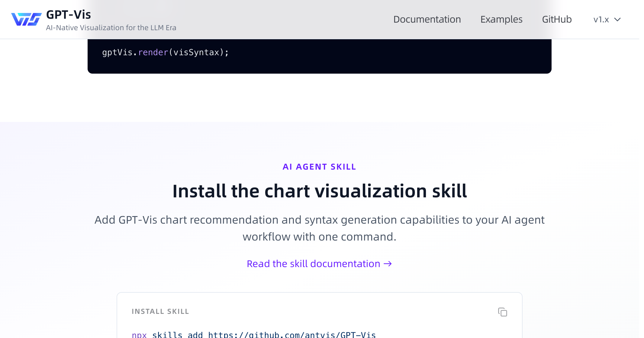
Task: Go to the Examples page
Action: pyautogui.click(x=501, y=19)
